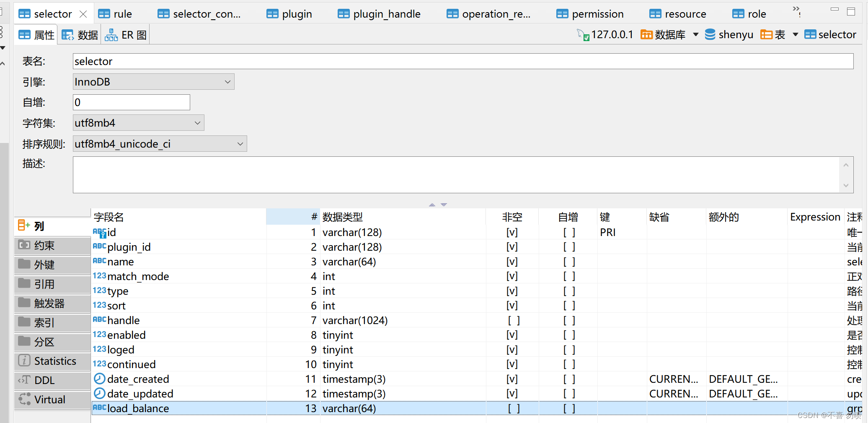Click the shenyu database breadcrumb
This screenshot has height=423, width=868.
click(x=729, y=34)
